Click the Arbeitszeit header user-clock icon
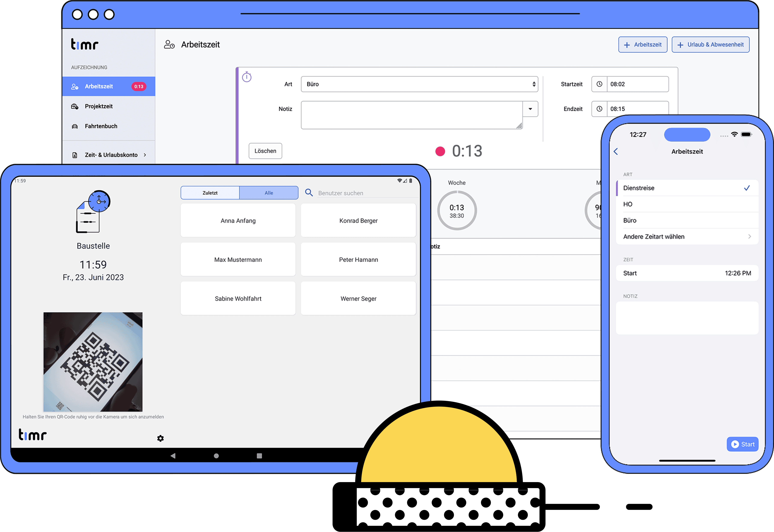Viewport: 774px width, 532px height. 169,44
